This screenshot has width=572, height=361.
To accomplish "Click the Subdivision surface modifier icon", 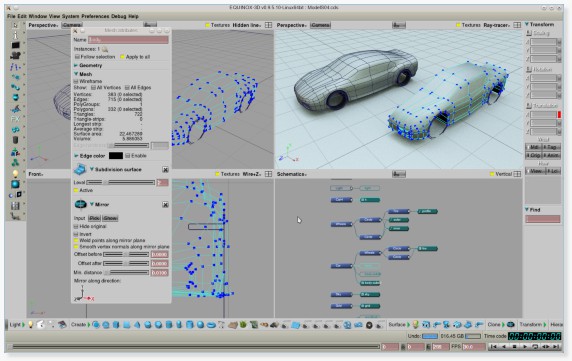I will [80, 170].
